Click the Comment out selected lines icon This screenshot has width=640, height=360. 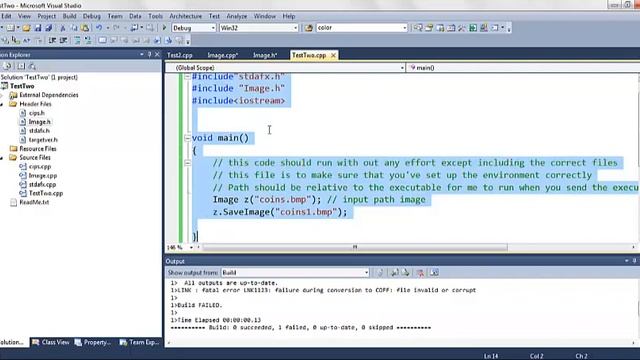(77, 40)
